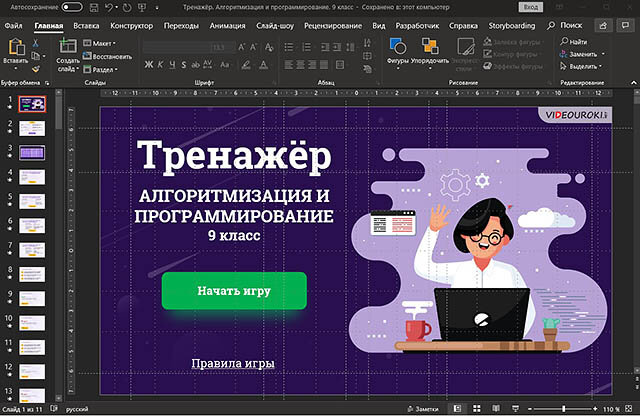Viewport: 640px width, 416px height.
Task: Toggle italic К formatting
Action: click(160, 65)
